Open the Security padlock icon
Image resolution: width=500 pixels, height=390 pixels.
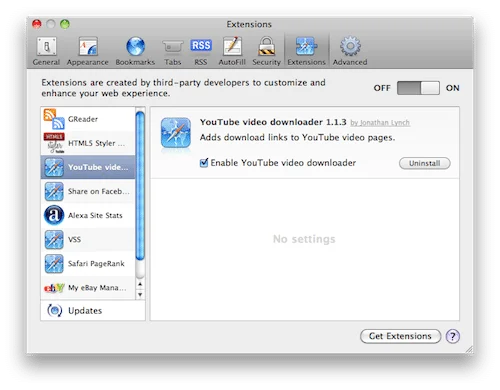(267, 46)
